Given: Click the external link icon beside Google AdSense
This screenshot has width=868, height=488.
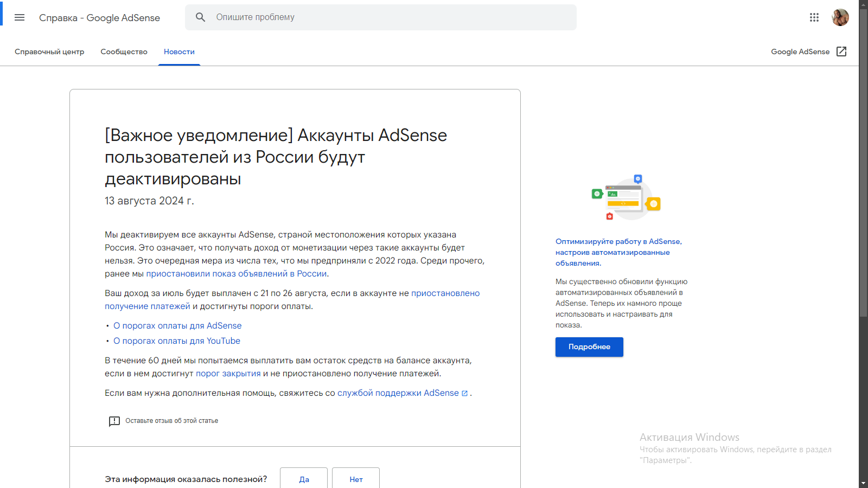Looking at the screenshot, I should pyautogui.click(x=841, y=52).
